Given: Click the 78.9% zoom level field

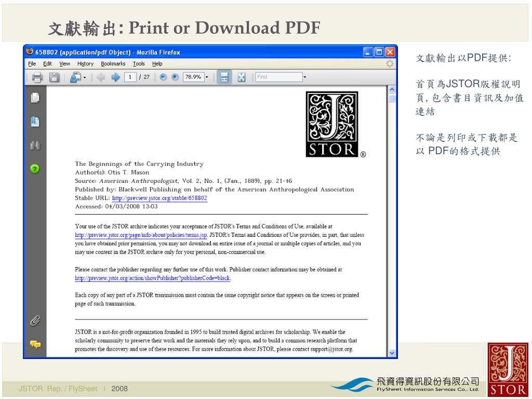Looking at the screenshot, I should (193, 77).
